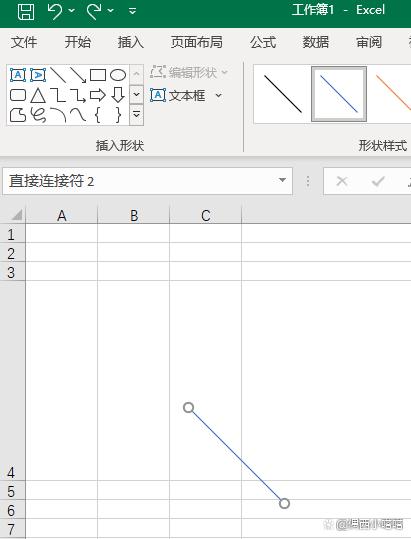The width and height of the screenshot is (411, 539).
Task: Apply the blue line shape style
Action: [x=339, y=94]
